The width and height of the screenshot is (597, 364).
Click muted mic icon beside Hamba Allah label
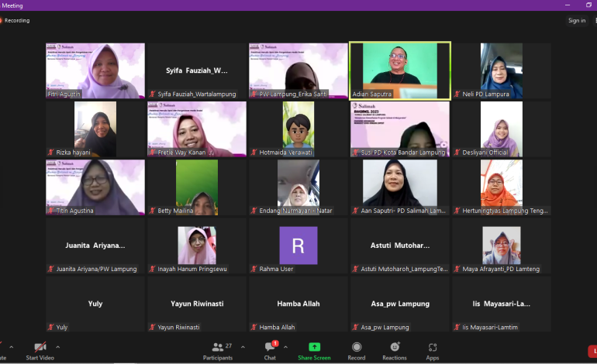254,327
